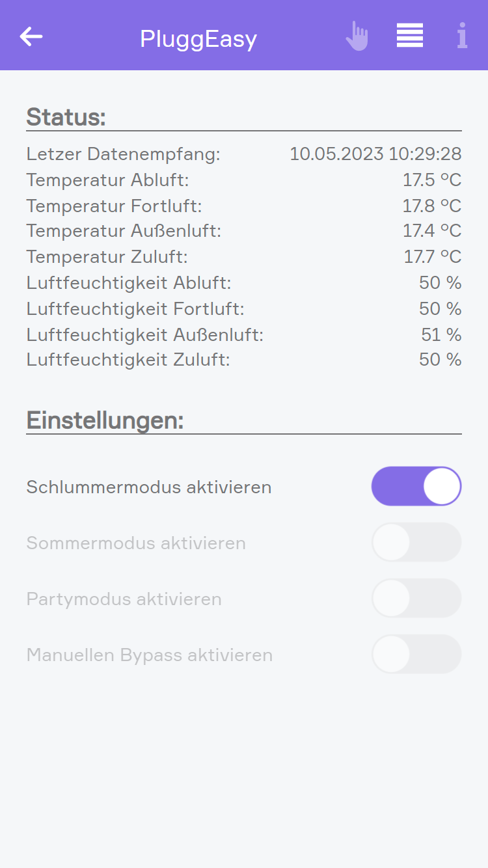Click the PluggEasy title

pos(198,39)
